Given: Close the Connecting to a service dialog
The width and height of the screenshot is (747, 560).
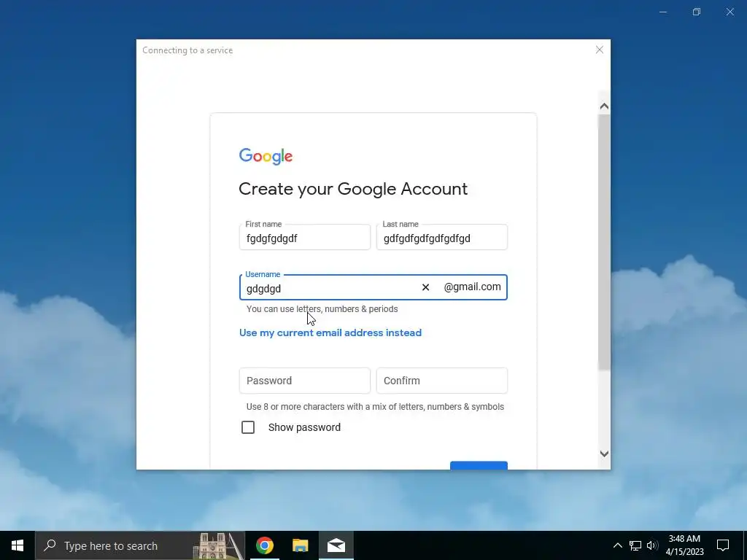Looking at the screenshot, I should (x=600, y=50).
